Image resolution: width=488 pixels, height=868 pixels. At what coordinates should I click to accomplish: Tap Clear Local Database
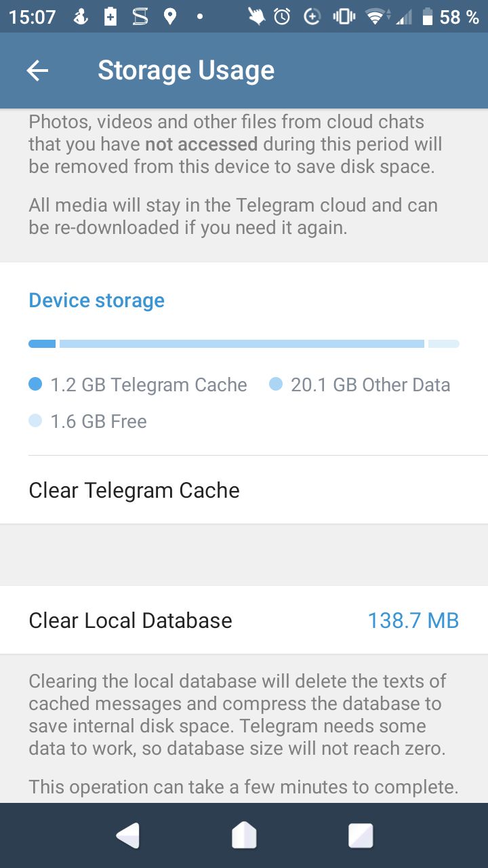coord(130,620)
